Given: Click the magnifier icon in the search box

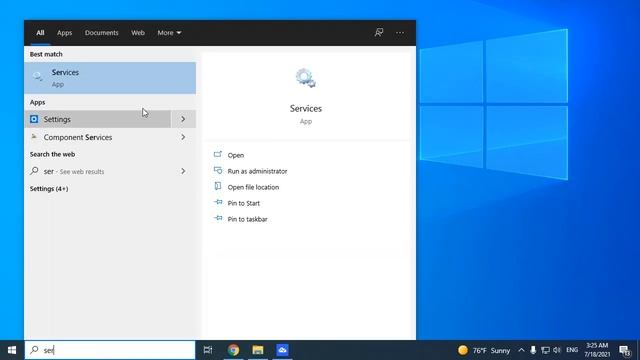Looking at the screenshot, I should (34, 350).
